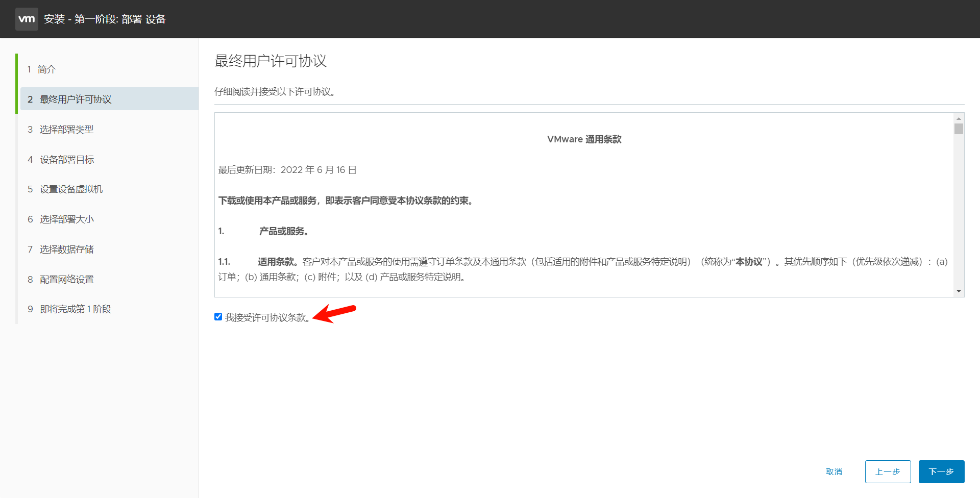Click the 最终用户许可协议 page title

pyautogui.click(x=271, y=61)
